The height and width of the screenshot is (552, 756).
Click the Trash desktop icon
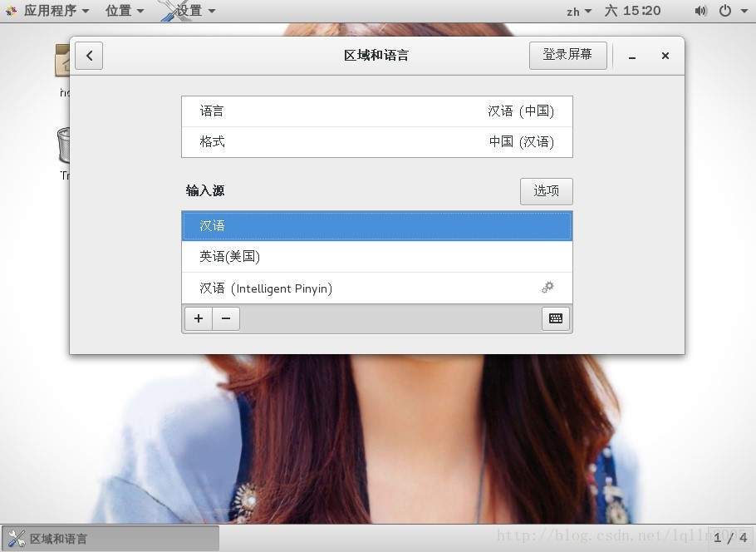64,145
